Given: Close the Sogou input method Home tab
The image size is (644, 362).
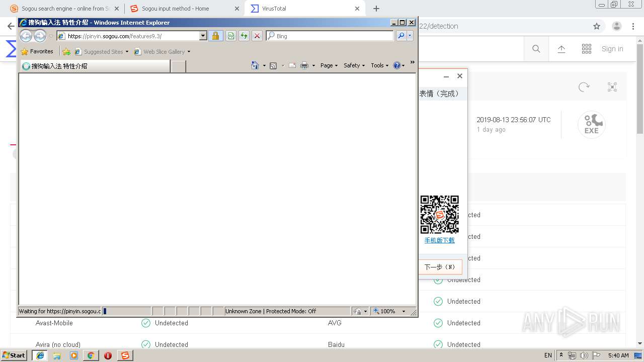Looking at the screenshot, I should tap(237, 9).
